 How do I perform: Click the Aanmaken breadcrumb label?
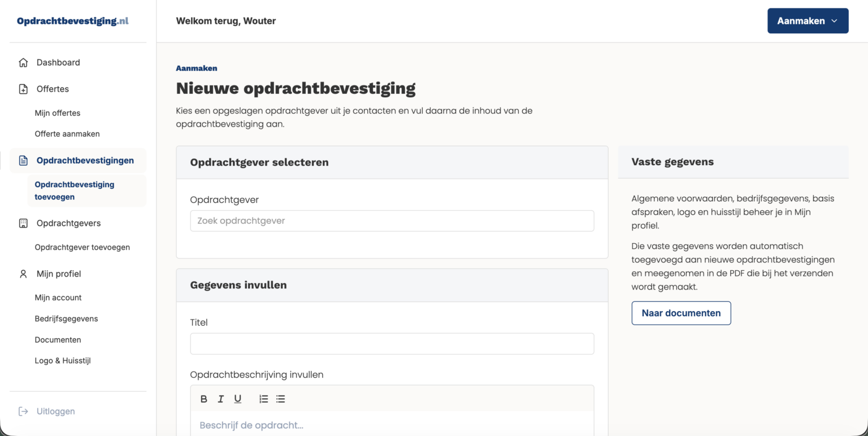coord(197,68)
